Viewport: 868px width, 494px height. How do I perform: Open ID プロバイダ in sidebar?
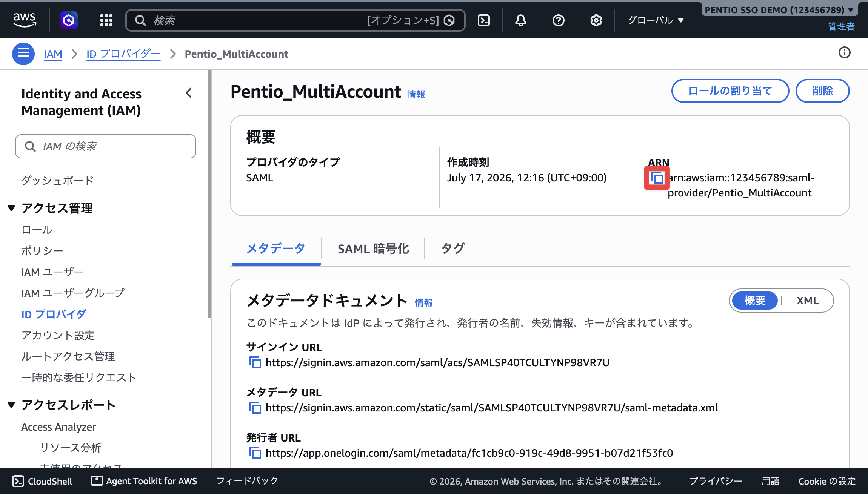[x=54, y=314]
